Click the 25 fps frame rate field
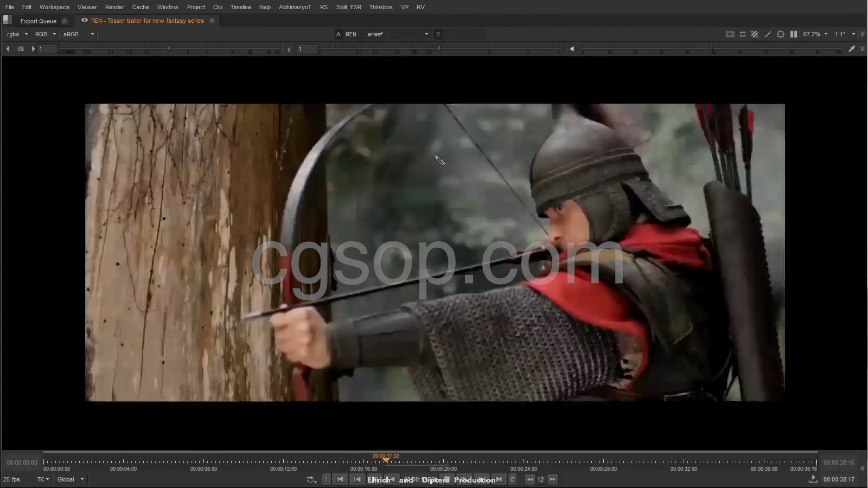Viewport: 868px width, 488px height. pyautogui.click(x=11, y=479)
